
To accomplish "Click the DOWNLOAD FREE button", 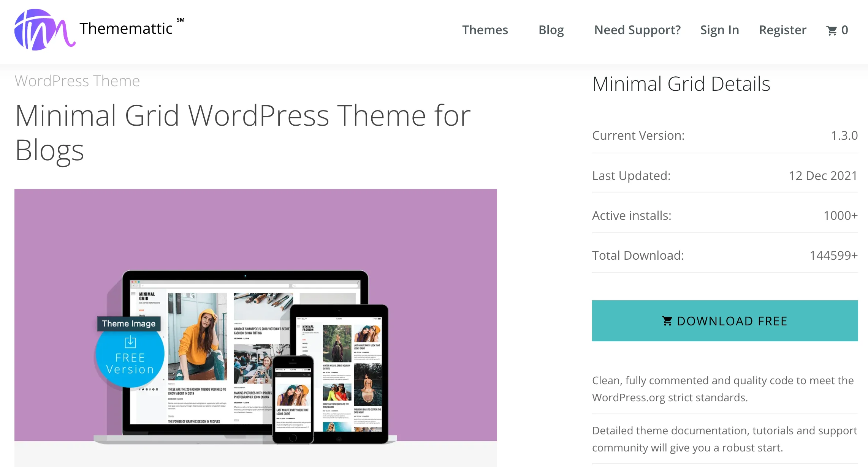I will [725, 321].
